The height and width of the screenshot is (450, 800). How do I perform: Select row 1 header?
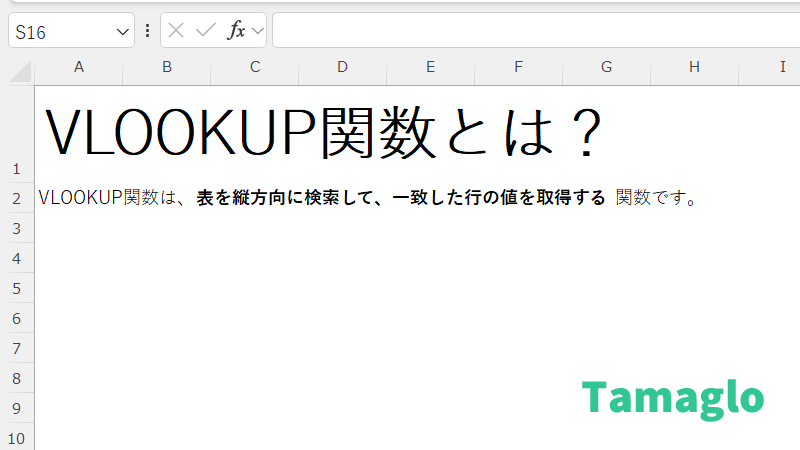pos(16,168)
